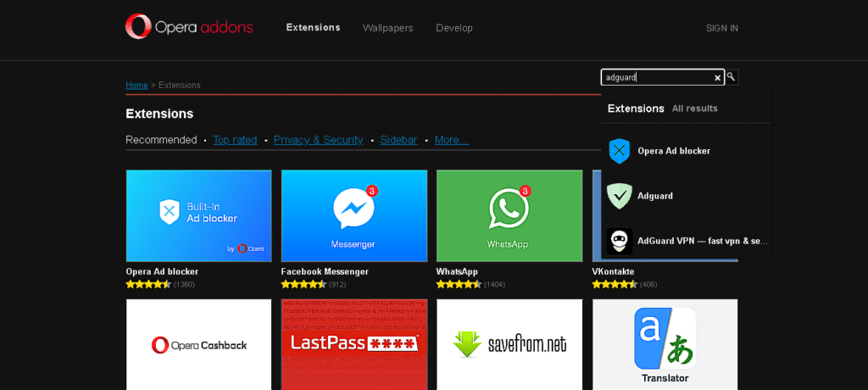Click the WhatsApp extension title
This screenshot has width=868, height=390.
click(x=457, y=272)
